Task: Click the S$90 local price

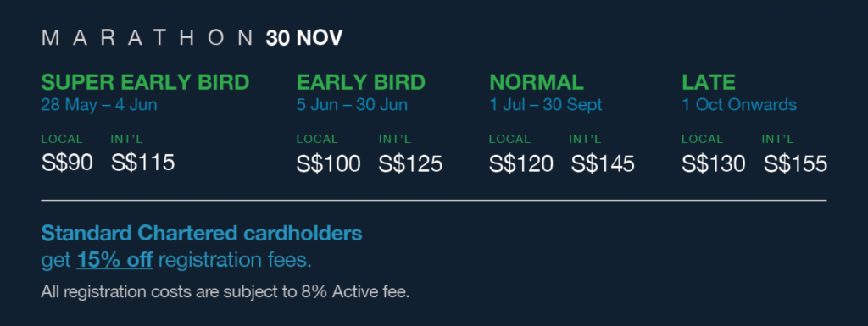Action: [x=67, y=163]
